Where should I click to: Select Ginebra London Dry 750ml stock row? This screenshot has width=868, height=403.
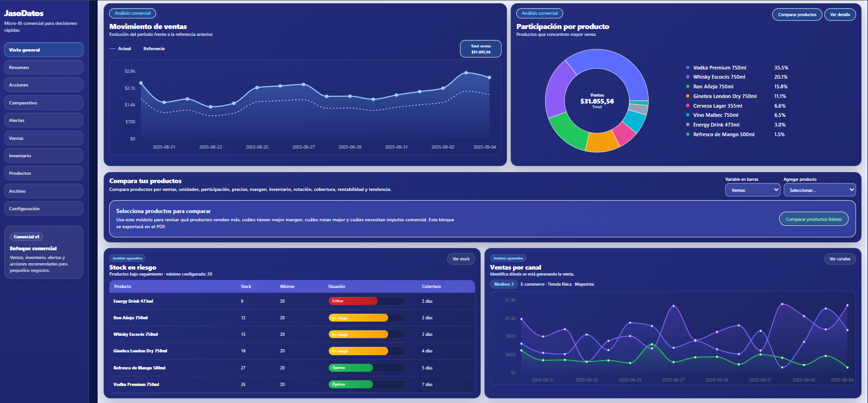click(292, 351)
